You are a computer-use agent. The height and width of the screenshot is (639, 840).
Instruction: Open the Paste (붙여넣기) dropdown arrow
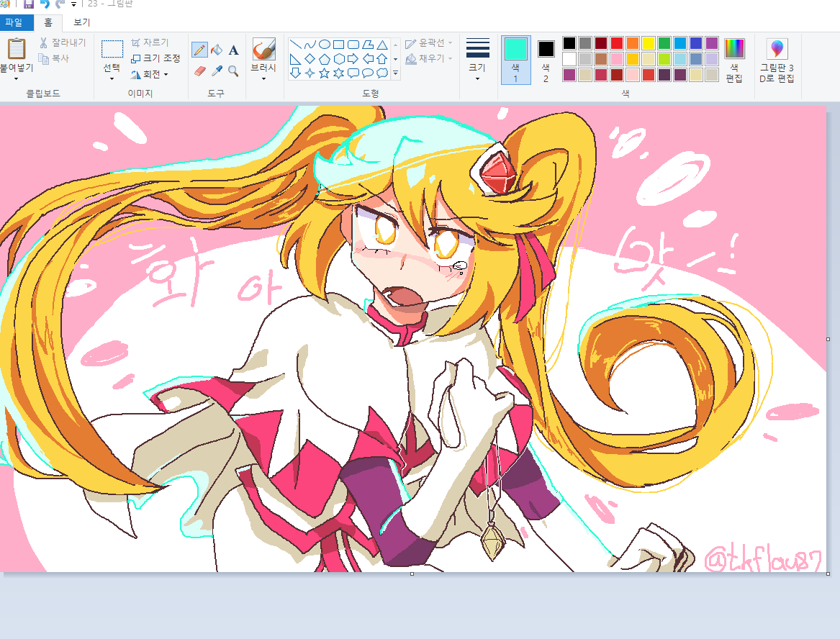(x=16, y=78)
